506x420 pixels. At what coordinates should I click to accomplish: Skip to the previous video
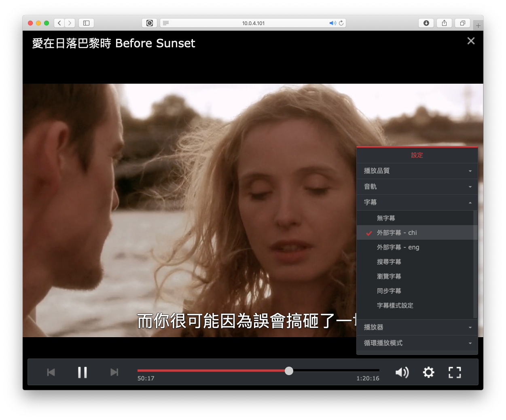pos(51,372)
